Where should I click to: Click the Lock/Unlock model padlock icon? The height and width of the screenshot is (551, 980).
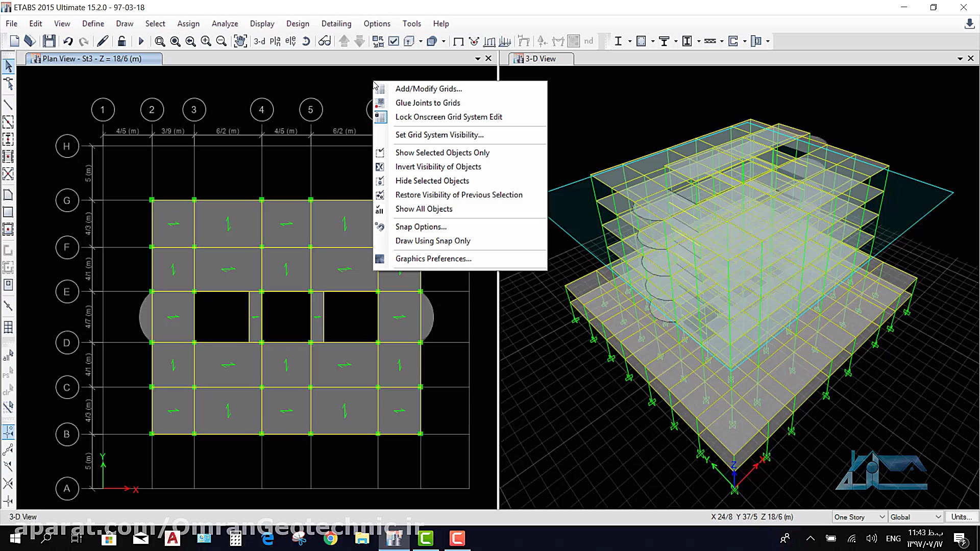click(121, 41)
